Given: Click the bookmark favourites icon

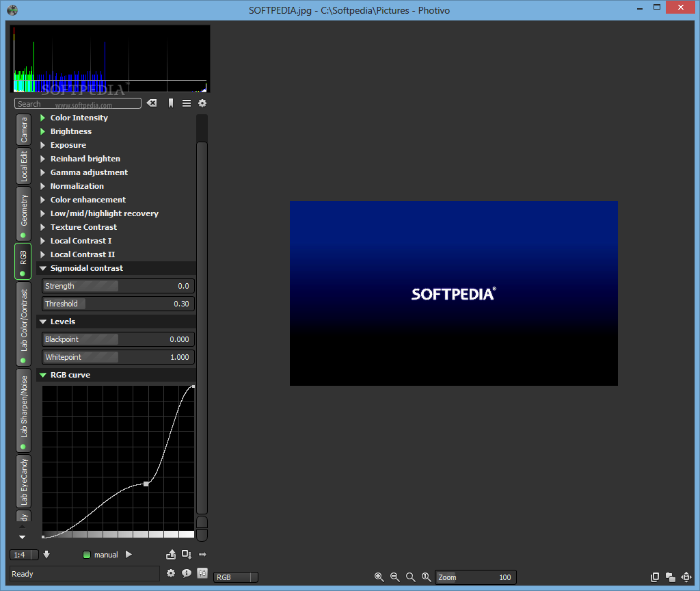Looking at the screenshot, I should click(x=170, y=103).
